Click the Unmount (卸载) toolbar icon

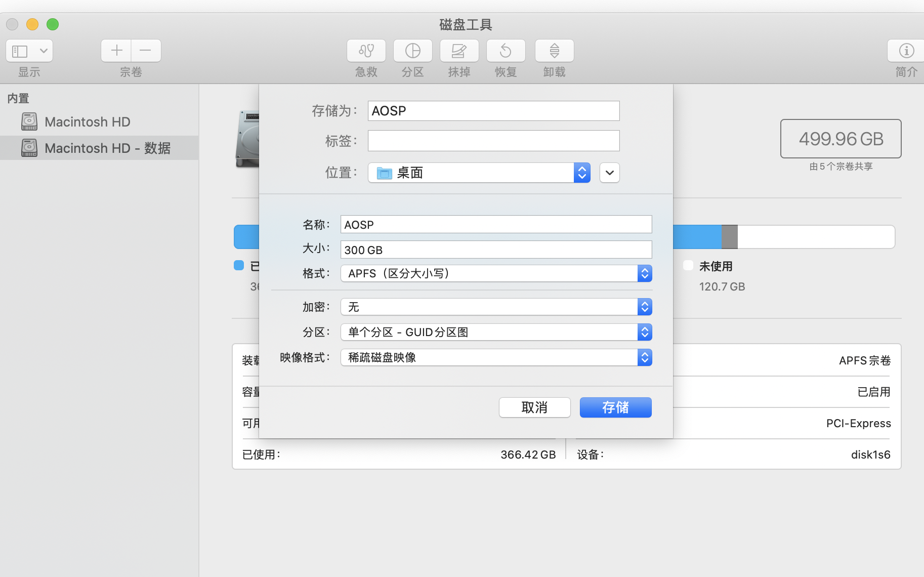coord(554,51)
